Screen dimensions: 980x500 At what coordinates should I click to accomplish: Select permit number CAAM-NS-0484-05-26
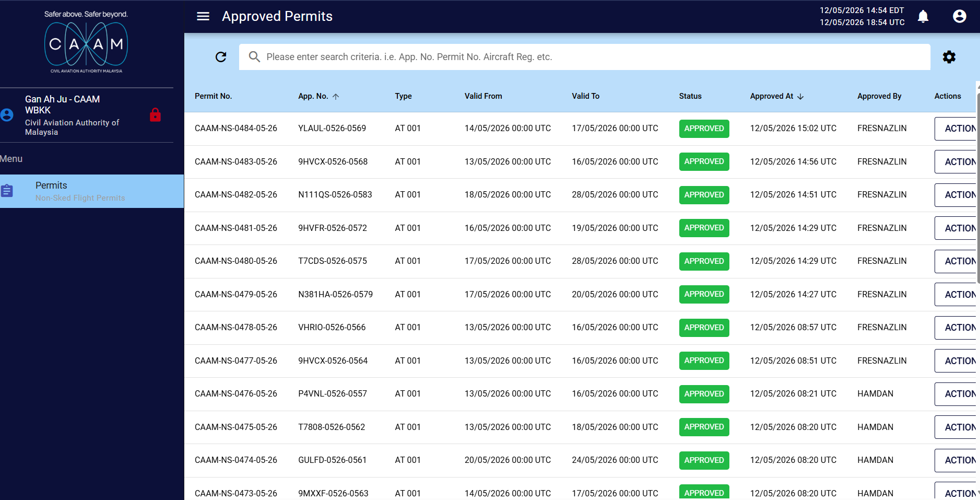tap(236, 128)
